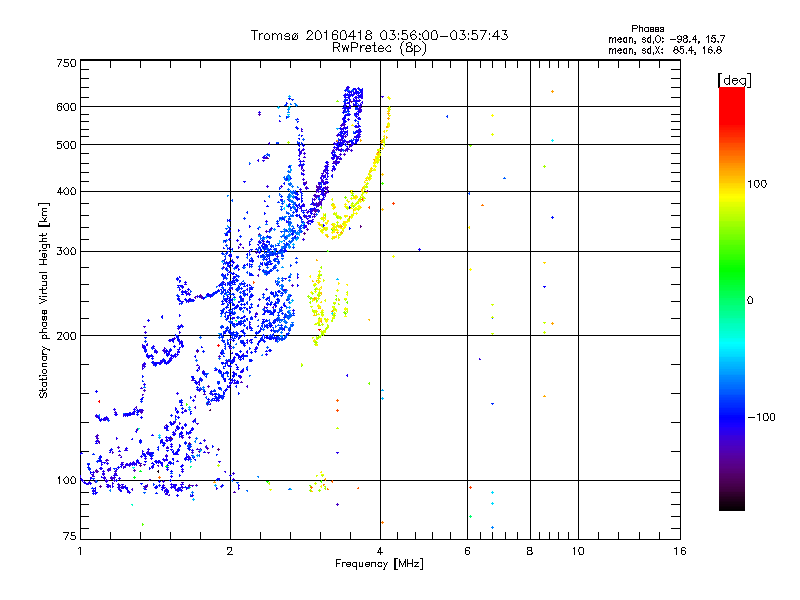Click the x-axis '2' tick label
Viewport: 800px width, 600px height.
point(230,551)
